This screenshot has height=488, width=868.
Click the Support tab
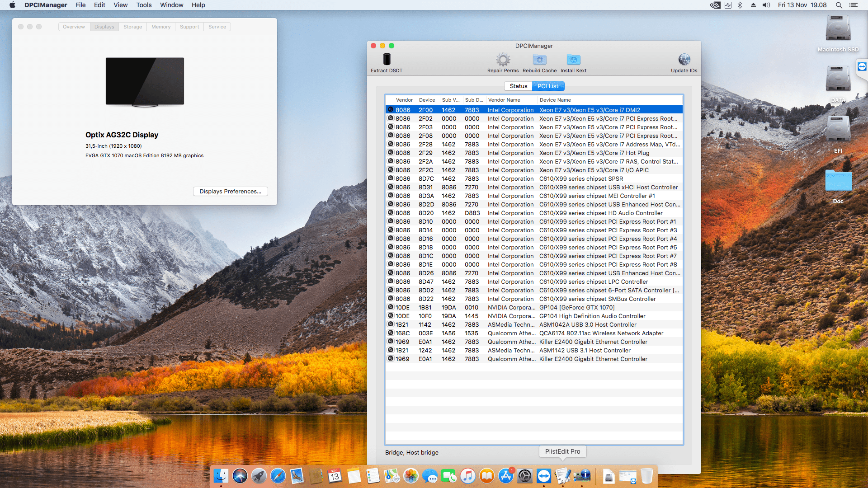click(x=189, y=27)
